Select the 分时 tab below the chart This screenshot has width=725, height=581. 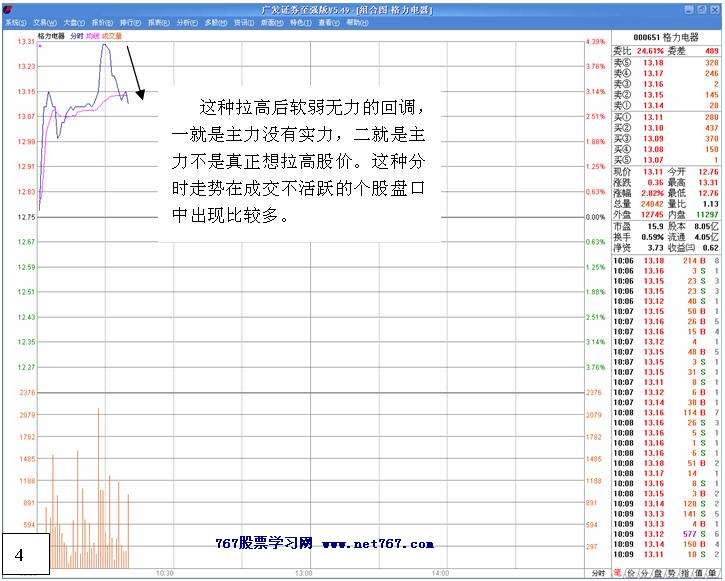coord(597,574)
